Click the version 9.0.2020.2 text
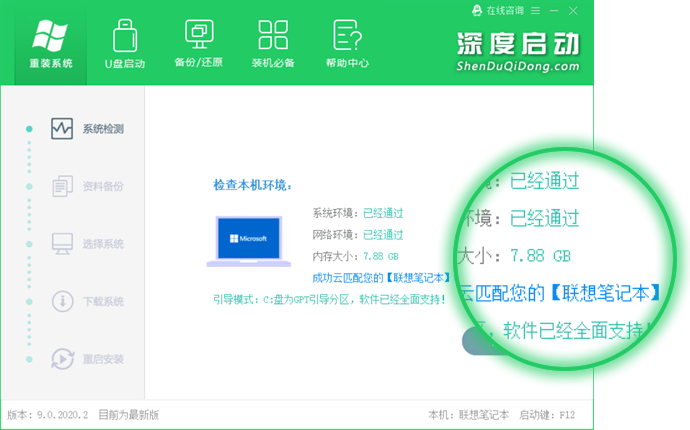 point(48,415)
